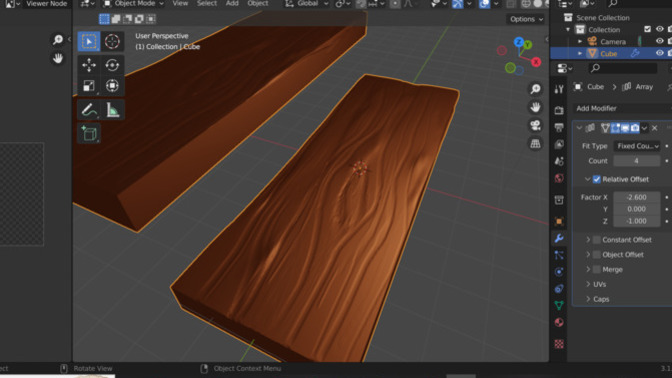Open Output properties printer tab
The width and height of the screenshot is (672, 378).
click(559, 127)
